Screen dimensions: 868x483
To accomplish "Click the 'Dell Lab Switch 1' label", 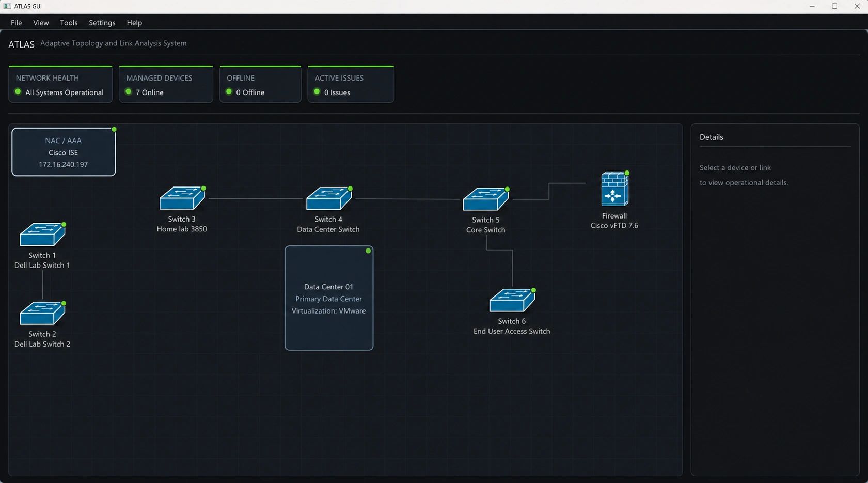I will tap(42, 265).
